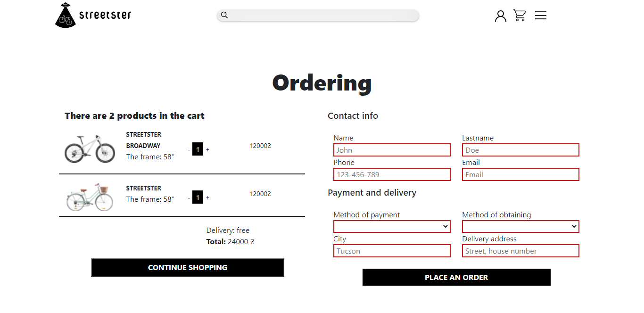
Task: Decrease Streetster Broadway quantity with minus
Action: pyautogui.click(x=189, y=150)
